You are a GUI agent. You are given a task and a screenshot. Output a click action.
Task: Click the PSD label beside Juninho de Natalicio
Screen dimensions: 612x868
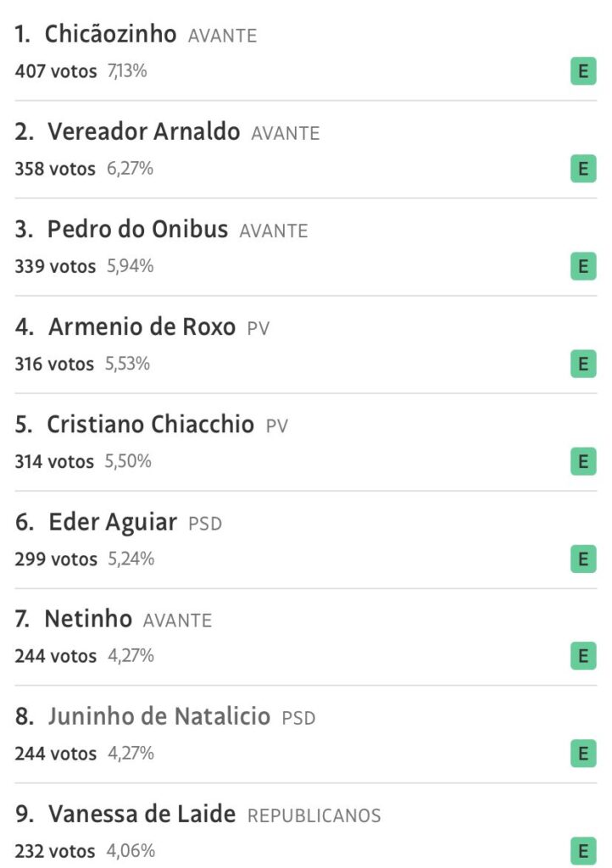click(298, 719)
